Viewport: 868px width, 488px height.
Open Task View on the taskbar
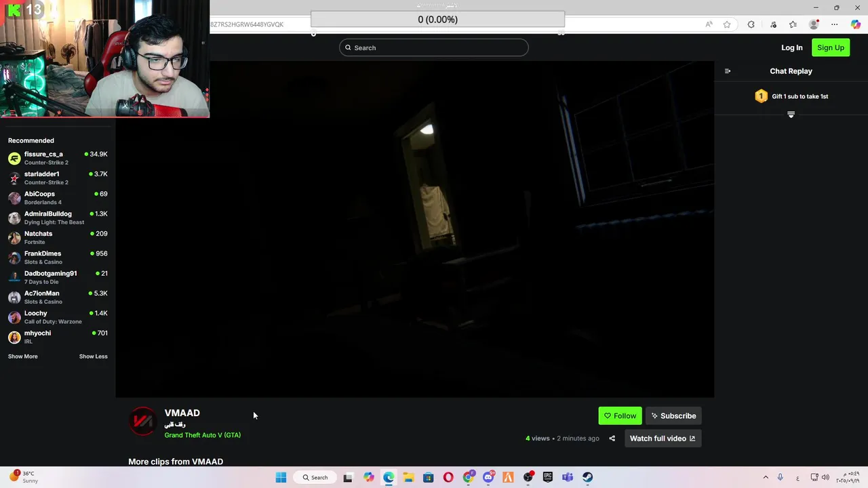[x=348, y=477]
